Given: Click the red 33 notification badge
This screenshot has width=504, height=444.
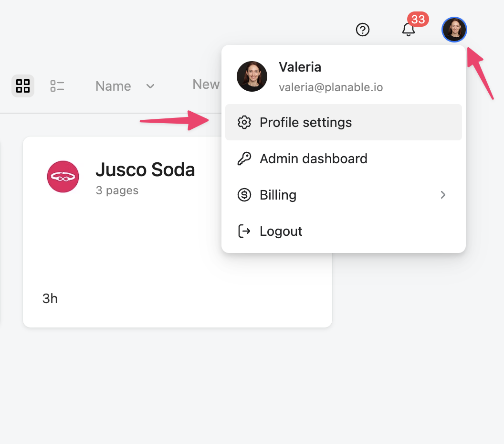Looking at the screenshot, I should (418, 19).
